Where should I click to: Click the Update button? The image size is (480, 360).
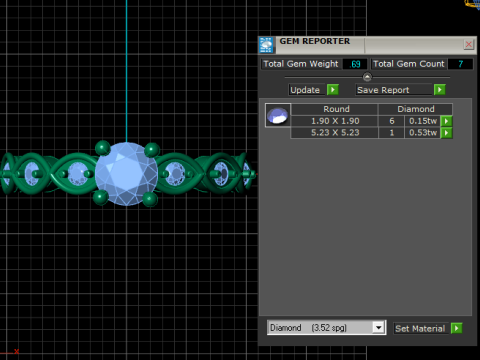[306, 90]
